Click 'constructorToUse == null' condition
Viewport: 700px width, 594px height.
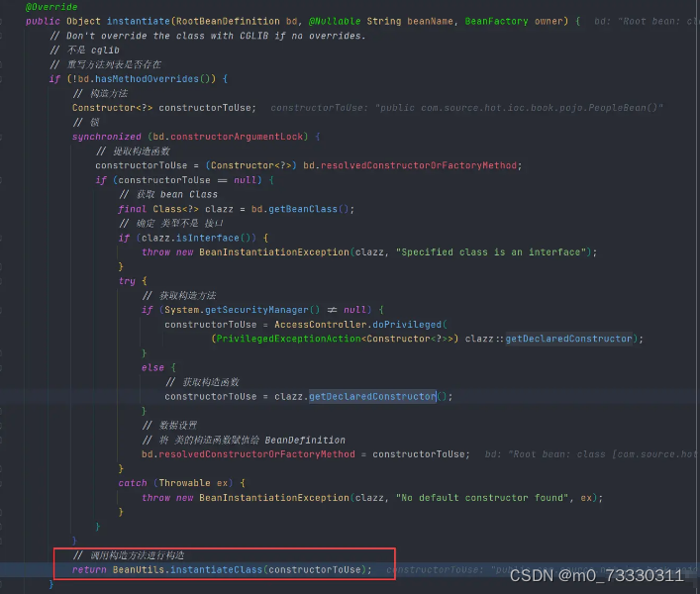(187, 180)
